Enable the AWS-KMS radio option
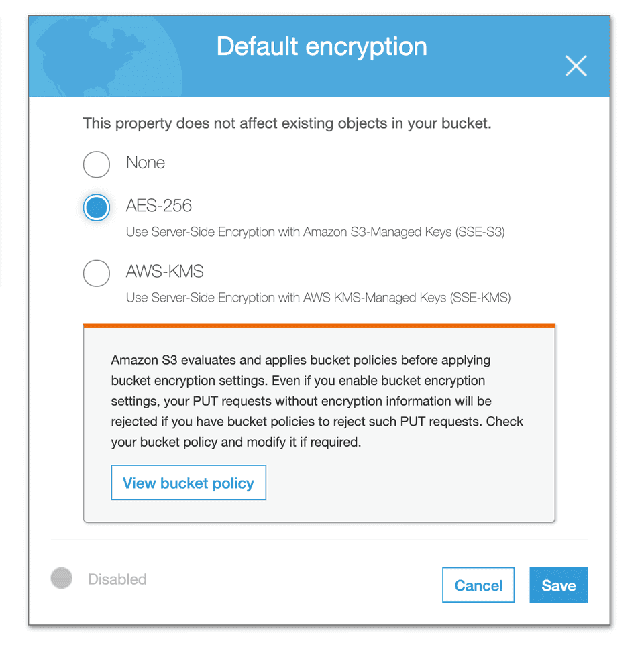This screenshot has width=644, height=647. [97, 274]
